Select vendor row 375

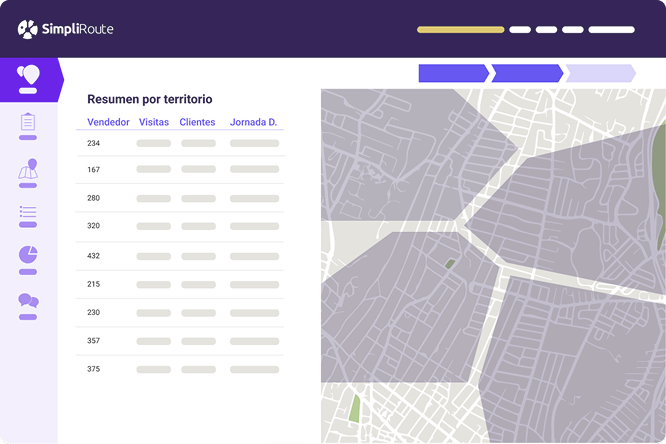tap(180, 369)
